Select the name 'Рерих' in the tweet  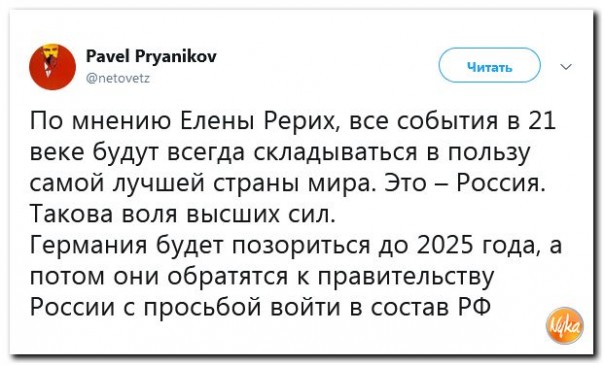click(300, 122)
